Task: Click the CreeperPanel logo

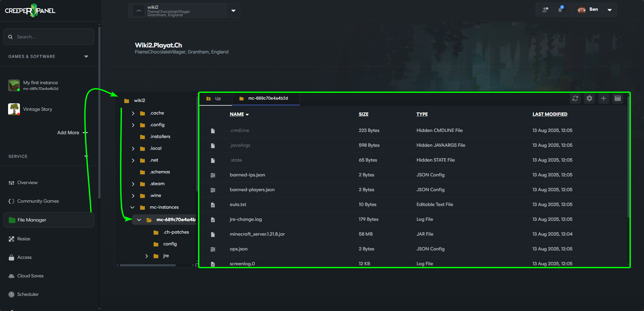Action: point(30,10)
